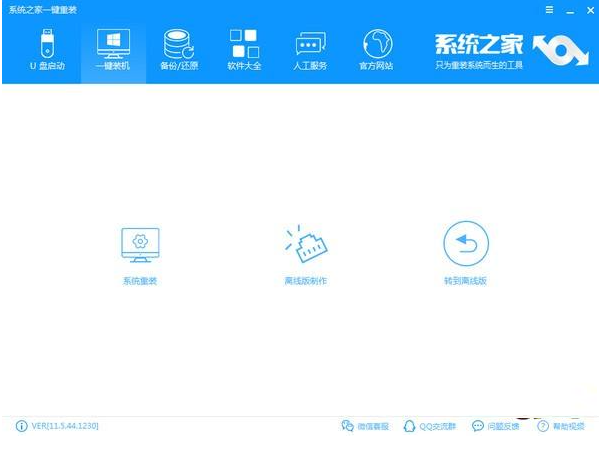Select the 系统重装 text label
599x454 pixels.
pyautogui.click(x=140, y=281)
